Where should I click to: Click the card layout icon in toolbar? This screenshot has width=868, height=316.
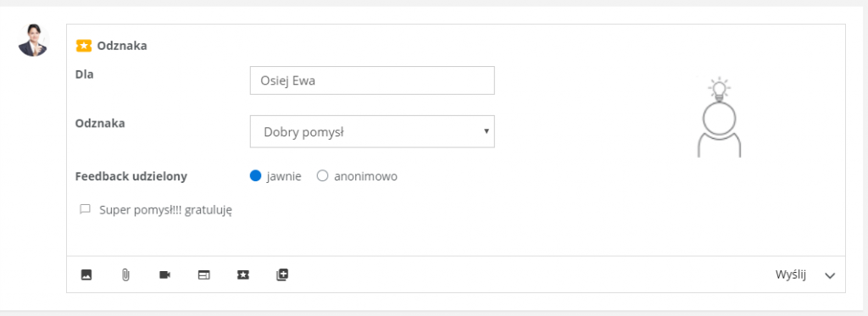pos(204,274)
